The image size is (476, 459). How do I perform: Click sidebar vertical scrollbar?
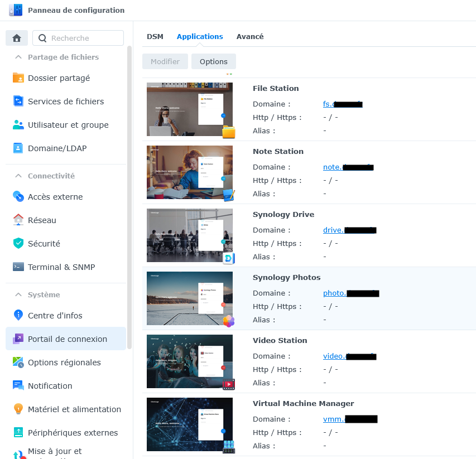[129, 197]
